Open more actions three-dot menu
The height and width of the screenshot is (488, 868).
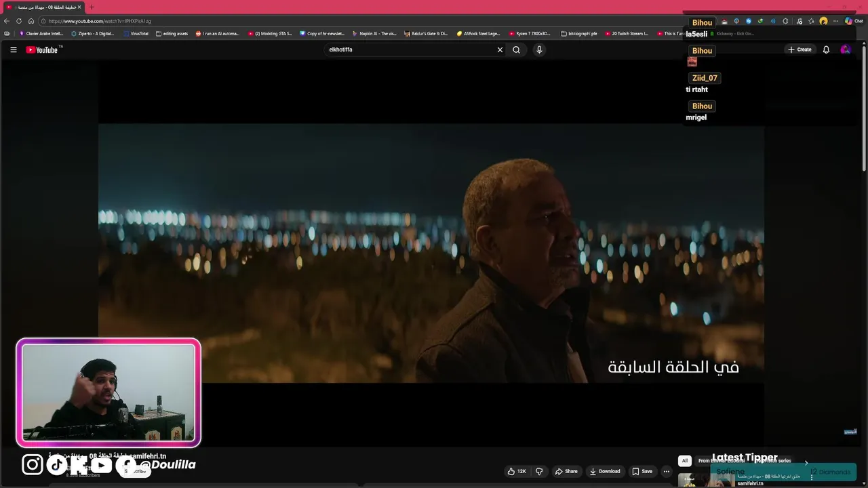[667, 471]
